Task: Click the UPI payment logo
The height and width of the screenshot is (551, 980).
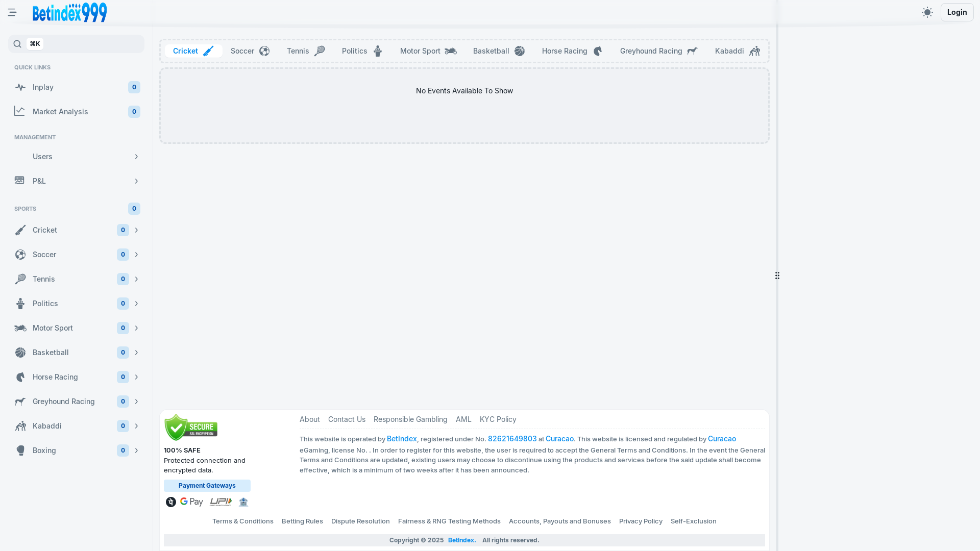Action: click(221, 502)
